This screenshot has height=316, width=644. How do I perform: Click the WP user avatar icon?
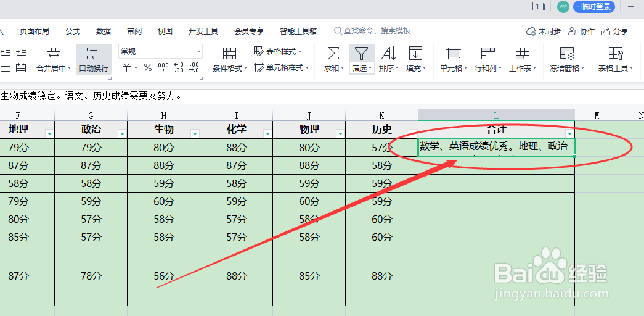click(x=563, y=7)
